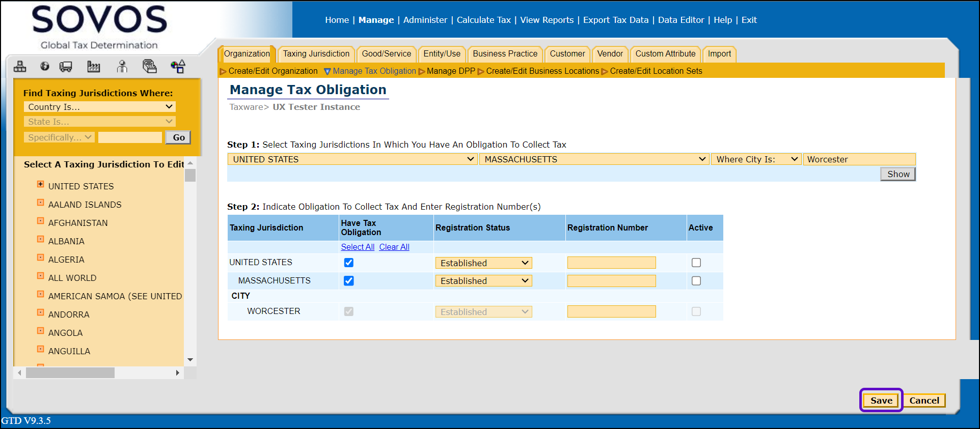Screen dimensions: 980x429
Task: Click the globe taxing jurisdiction icon
Action: [x=45, y=66]
